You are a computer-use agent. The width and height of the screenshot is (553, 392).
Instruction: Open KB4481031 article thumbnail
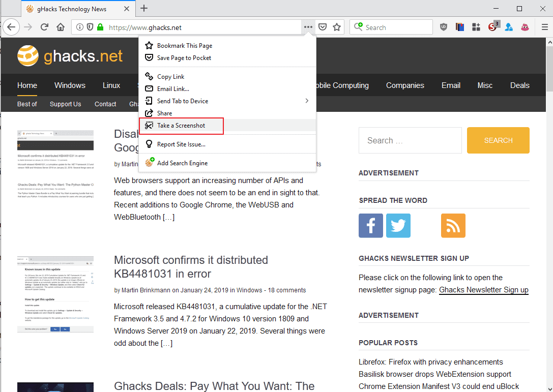pos(55,294)
